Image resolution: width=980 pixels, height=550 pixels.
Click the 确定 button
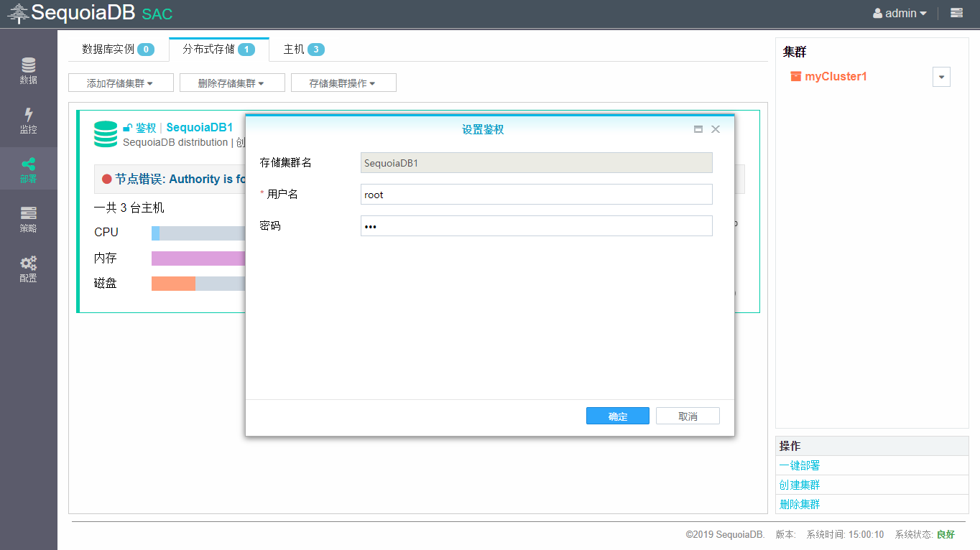(618, 416)
